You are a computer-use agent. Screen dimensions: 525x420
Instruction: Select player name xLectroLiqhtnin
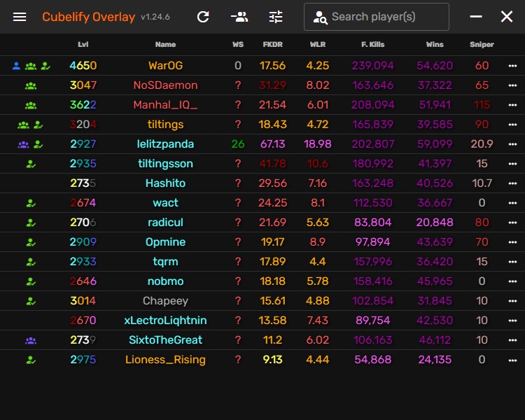165,321
